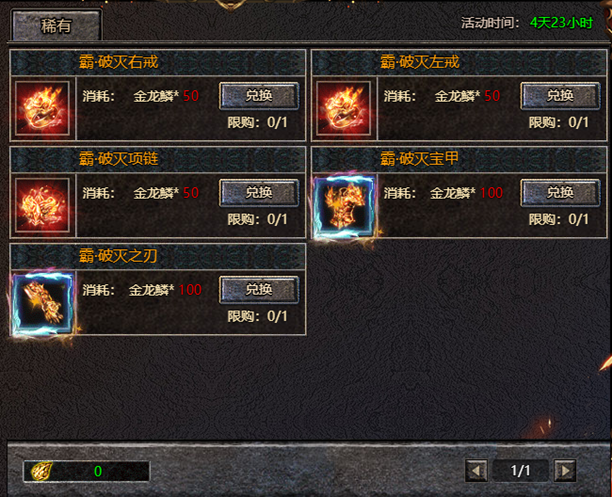The height and width of the screenshot is (497, 612).
Task: Click the 霸·破灭右戒 ring icon
Action: pyautogui.click(x=42, y=108)
